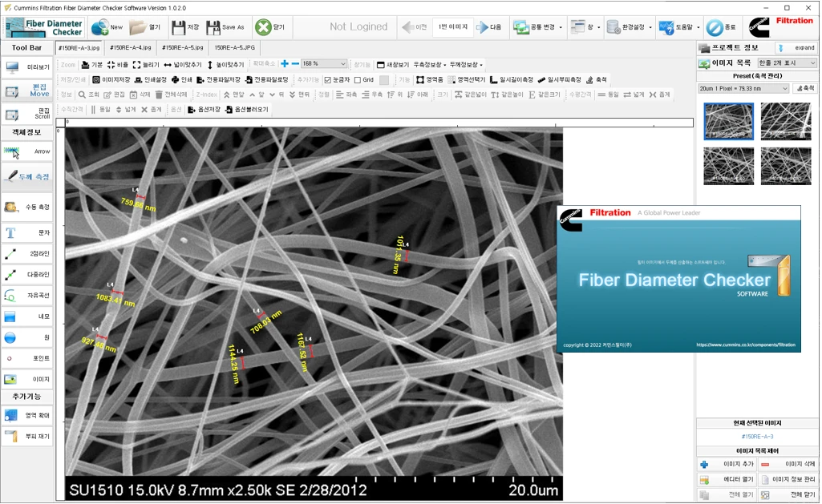
Task: Activate the 부피 재기 volume measurement tool
Action: [x=27, y=436]
